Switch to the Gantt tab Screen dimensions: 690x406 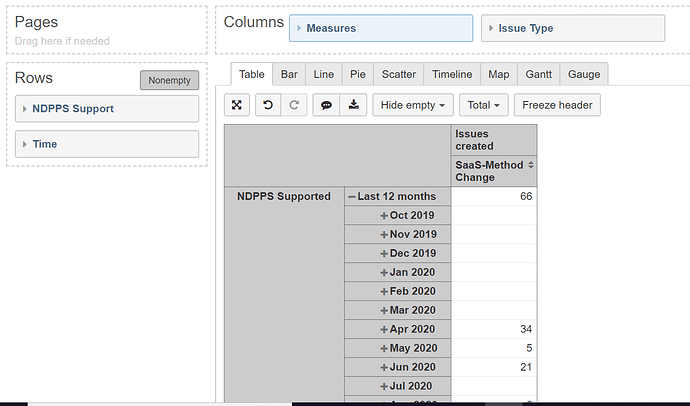tap(539, 74)
